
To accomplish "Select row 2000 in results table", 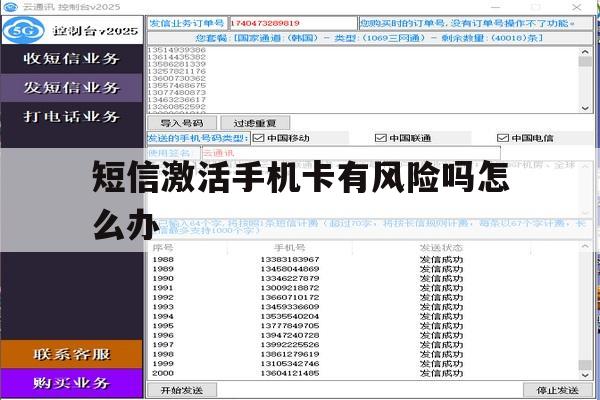I will coord(364,373).
